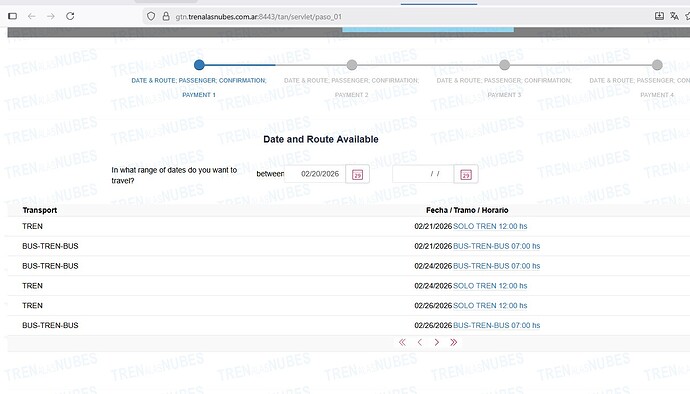Select 02/24/2026 BUS-TREN-BUS 07:00 hs link
This screenshot has height=394, width=690.
[x=496, y=266]
